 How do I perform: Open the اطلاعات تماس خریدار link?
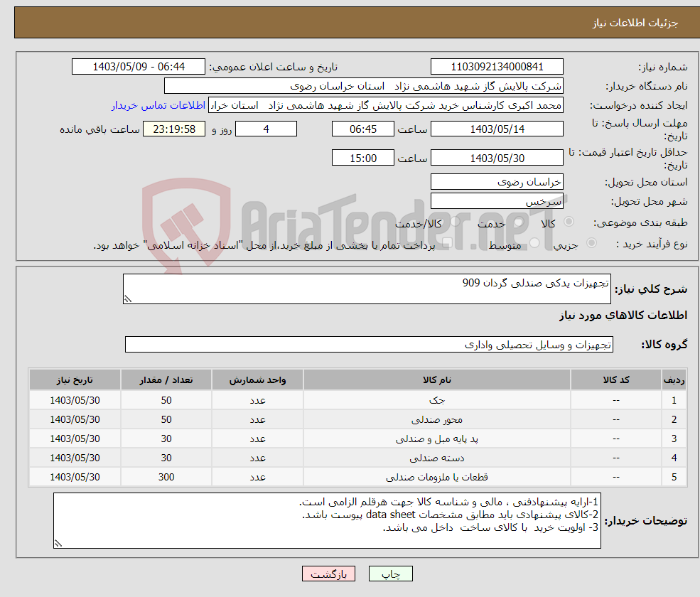coord(158,105)
